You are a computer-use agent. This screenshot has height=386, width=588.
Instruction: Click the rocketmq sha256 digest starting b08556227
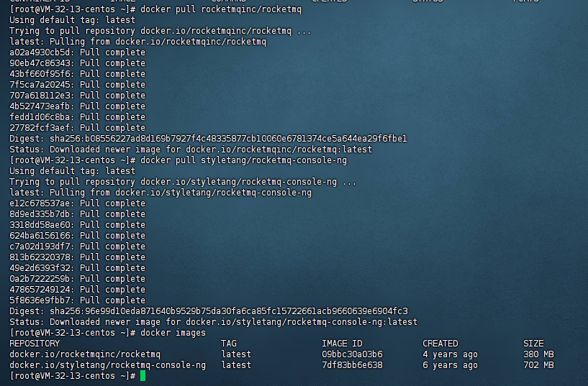tap(228, 139)
